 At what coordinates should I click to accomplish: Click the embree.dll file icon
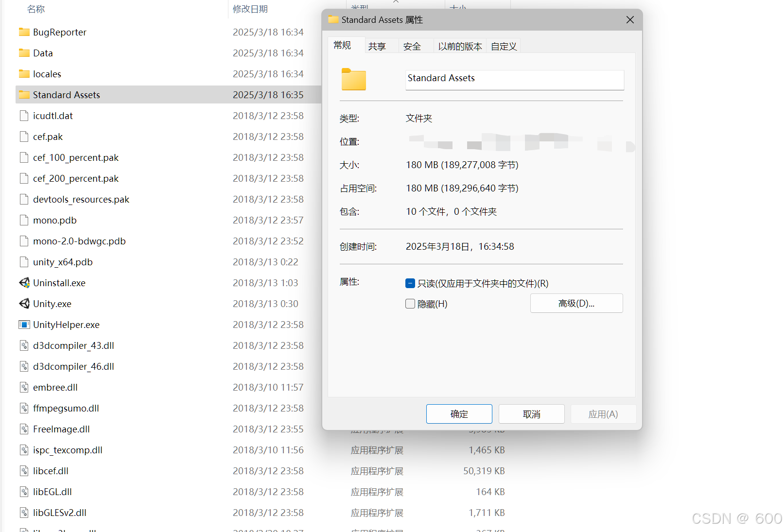point(24,387)
